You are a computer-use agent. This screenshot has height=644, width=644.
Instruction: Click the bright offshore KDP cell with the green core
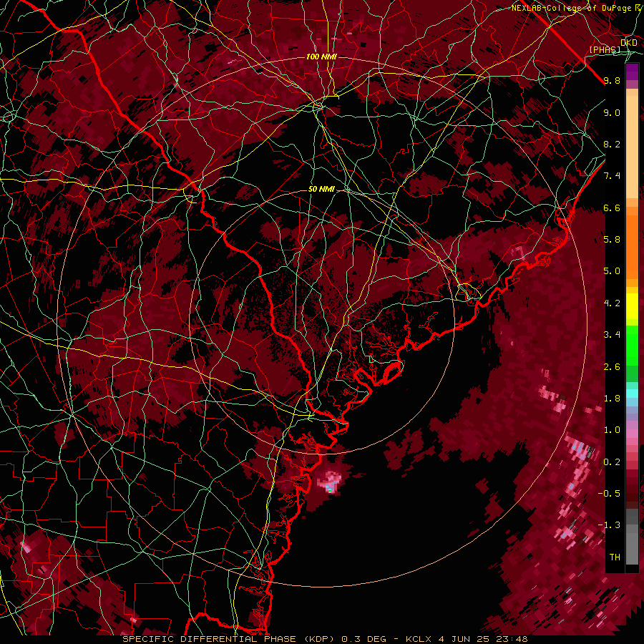[330, 484]
